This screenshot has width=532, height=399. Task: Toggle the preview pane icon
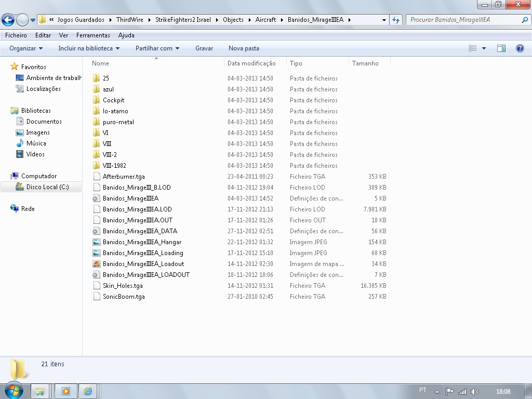(x=501, y=48)
